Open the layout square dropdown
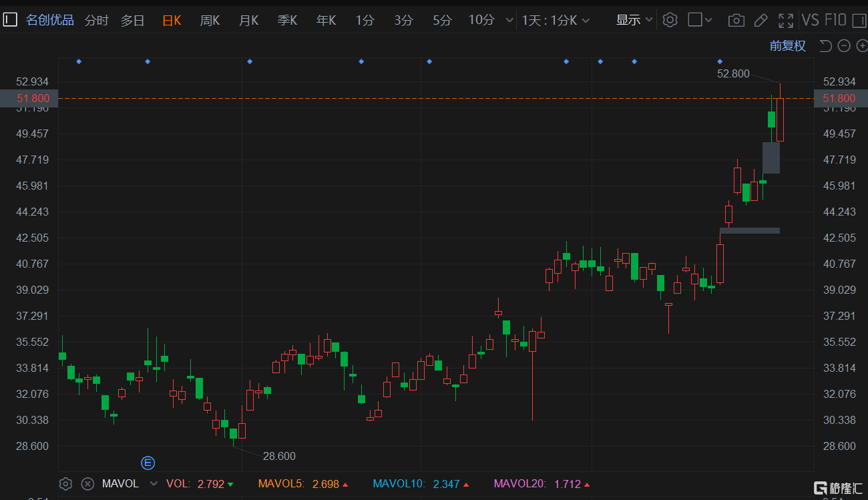The height and width of the screenshot is (500, 868). coord(700,20)
